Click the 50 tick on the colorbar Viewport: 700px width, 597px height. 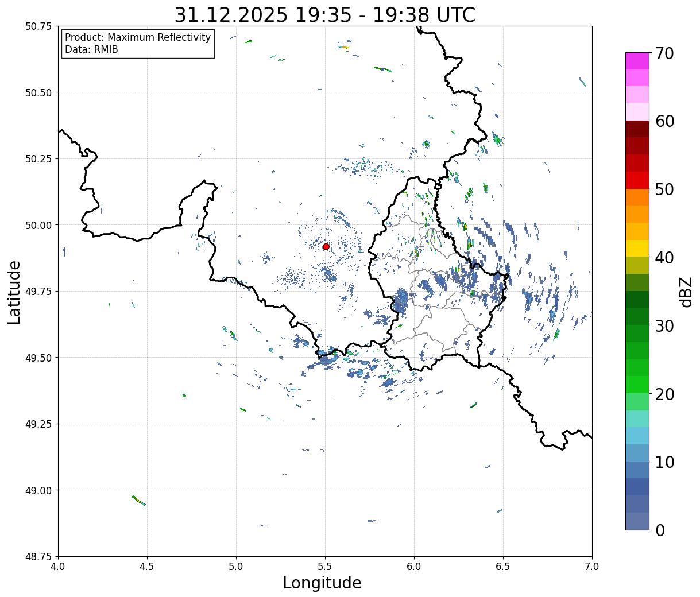tap(664, 189)
